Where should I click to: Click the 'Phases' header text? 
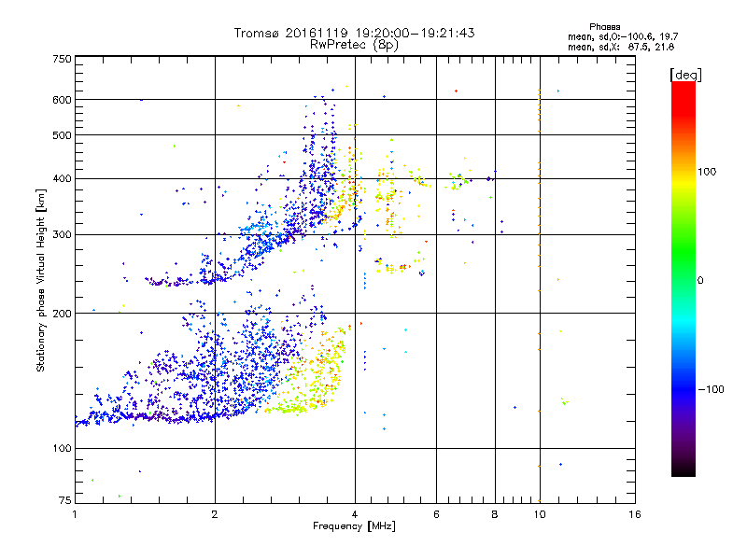pos(604,27)
